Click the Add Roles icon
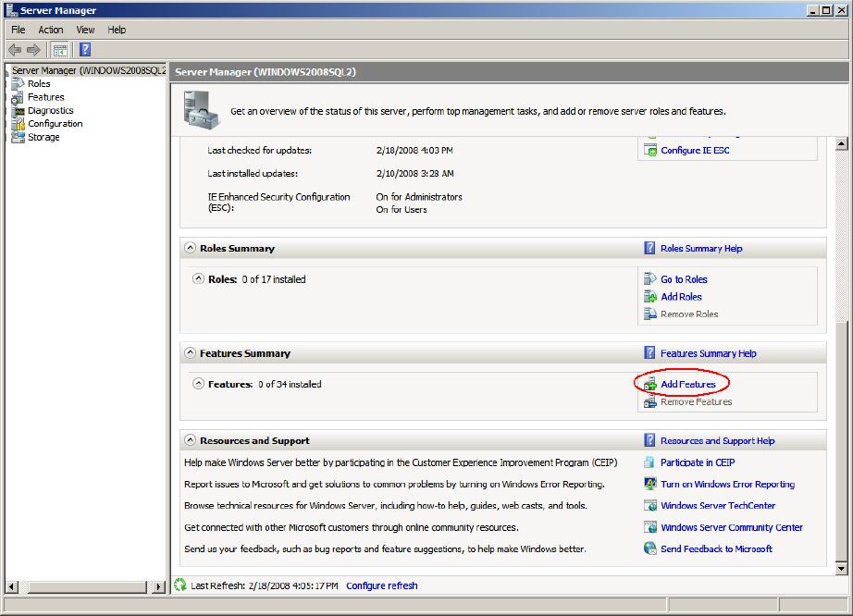Image resolution: width=853 pixels, height=616 pixels. pyautogui.click(x=650, y=296)
